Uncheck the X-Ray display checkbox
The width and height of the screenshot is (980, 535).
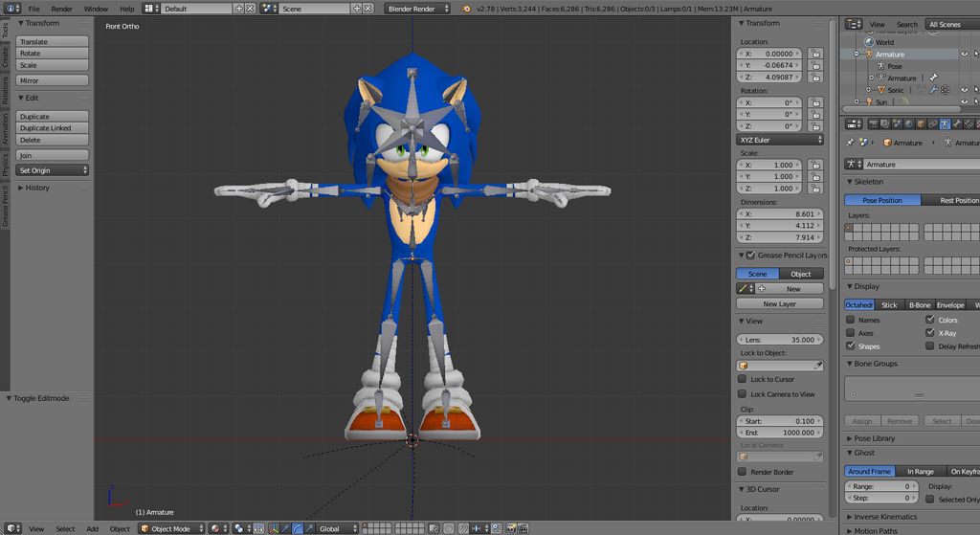click(x=930, y=332)
